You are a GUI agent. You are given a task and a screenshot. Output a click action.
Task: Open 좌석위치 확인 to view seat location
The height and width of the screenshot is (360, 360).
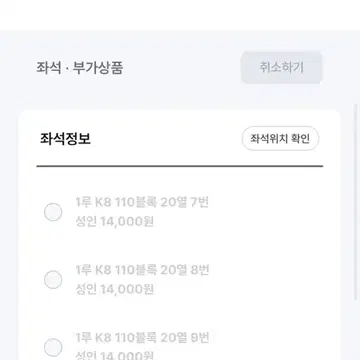pos(280,138)
